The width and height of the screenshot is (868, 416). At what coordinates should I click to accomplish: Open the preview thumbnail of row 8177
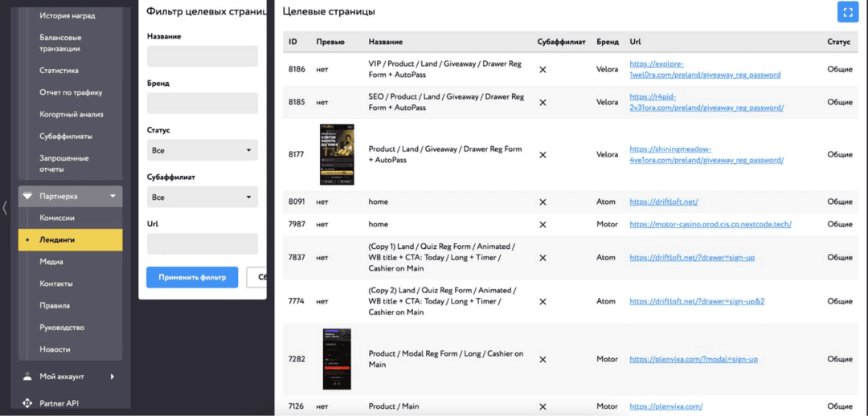click(x=337, y=154)
